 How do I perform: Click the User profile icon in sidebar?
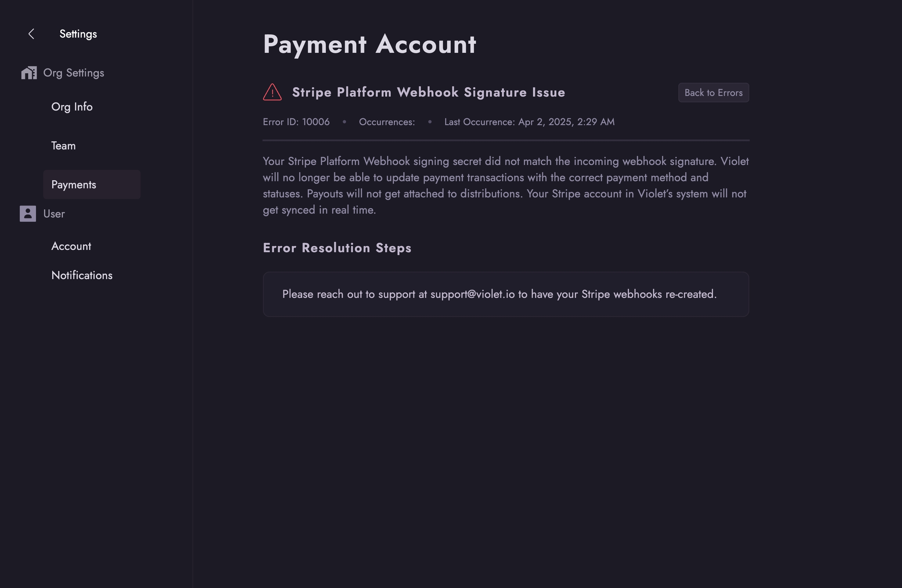pyautogui.click(x=28, y=214)
